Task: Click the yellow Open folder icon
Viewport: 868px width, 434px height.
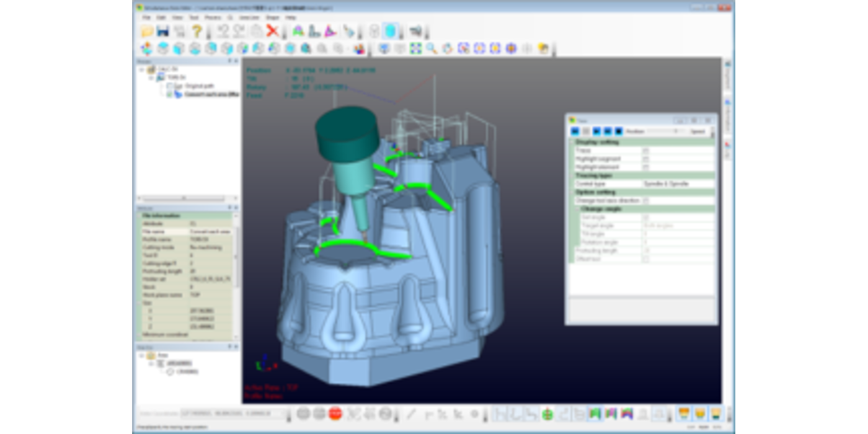Action: 147,31
